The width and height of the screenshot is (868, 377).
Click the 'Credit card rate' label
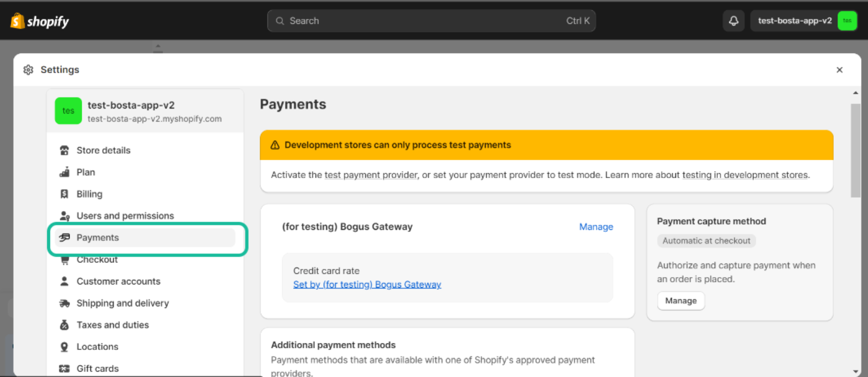326,271
